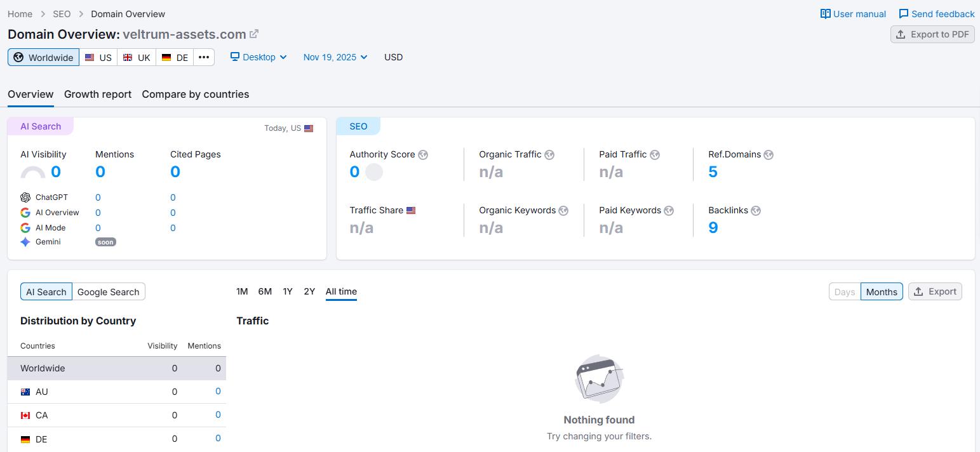Set time range to All time
Screen dimensions: 980x452
pyautogui.click(x=341, y=291)
